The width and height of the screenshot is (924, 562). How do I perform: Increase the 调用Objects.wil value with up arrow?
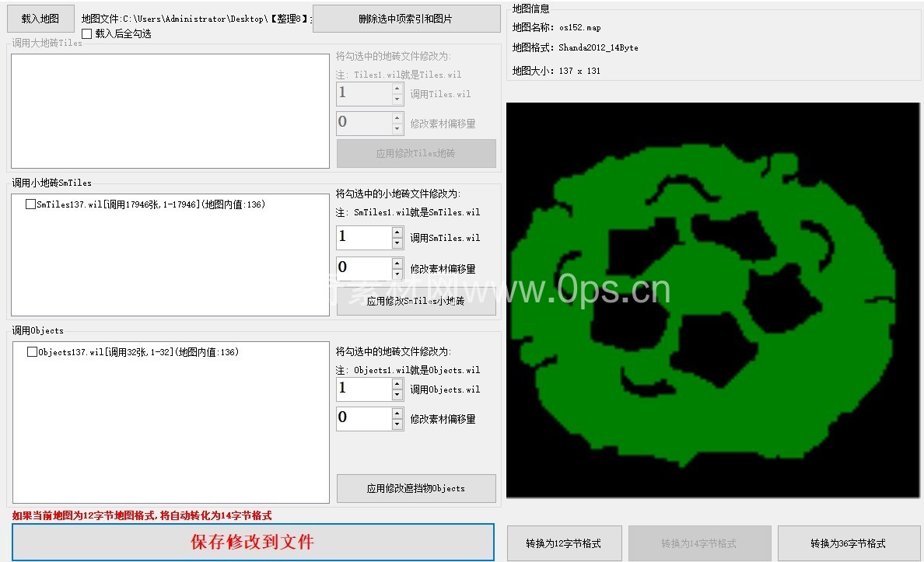(397, 384)
